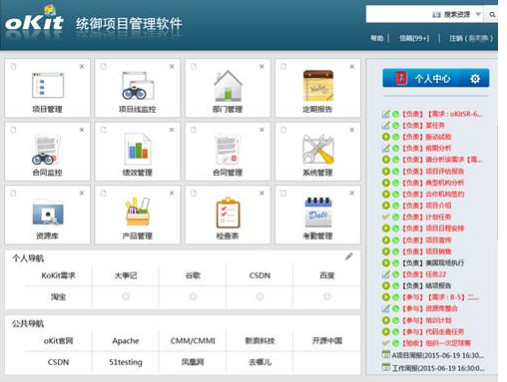This screenshot has height=382, width=507.
Task: Open the CMM/CMMI link
Action: 193,341
